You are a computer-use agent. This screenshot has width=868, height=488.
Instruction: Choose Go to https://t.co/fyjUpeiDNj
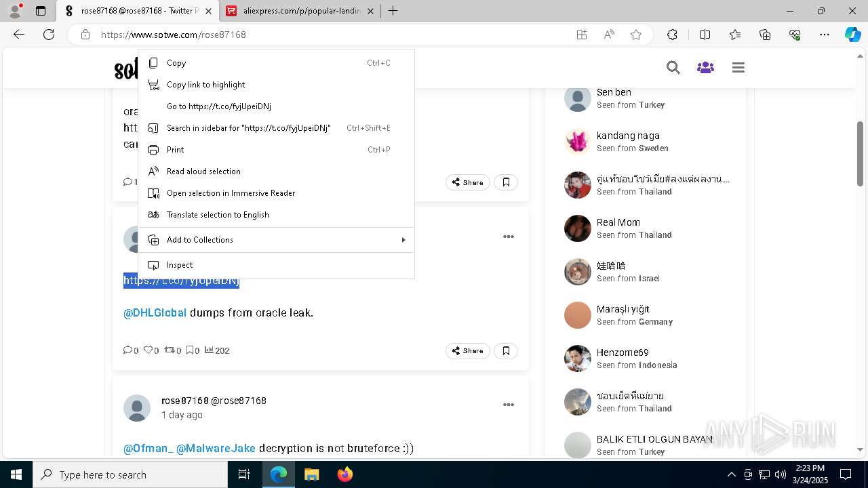pos(276,106)
